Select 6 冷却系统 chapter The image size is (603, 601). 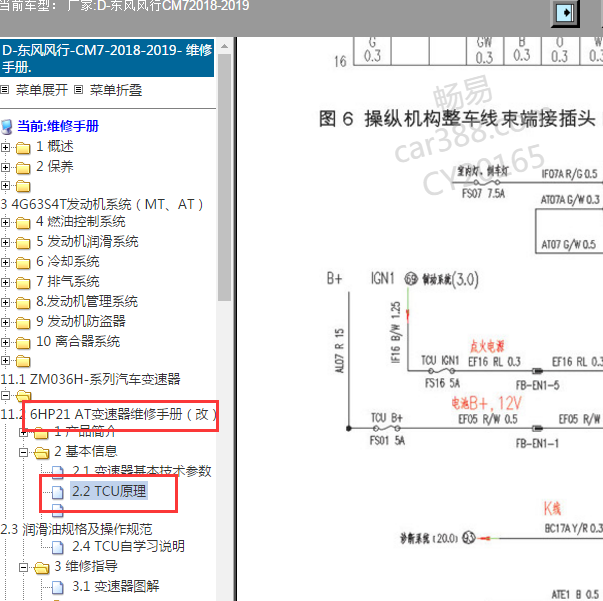point(68,261)
